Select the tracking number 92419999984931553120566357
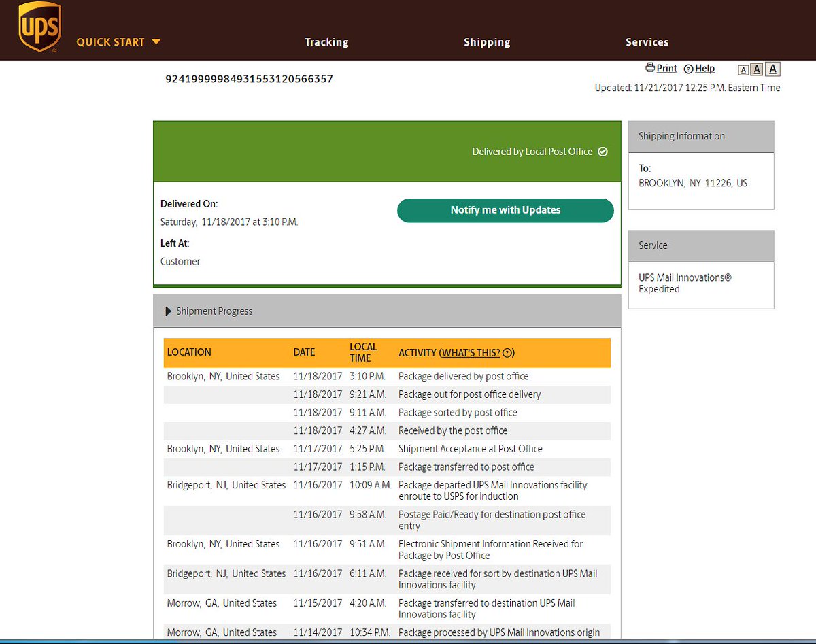816x644 pixels. click(249, 79)
